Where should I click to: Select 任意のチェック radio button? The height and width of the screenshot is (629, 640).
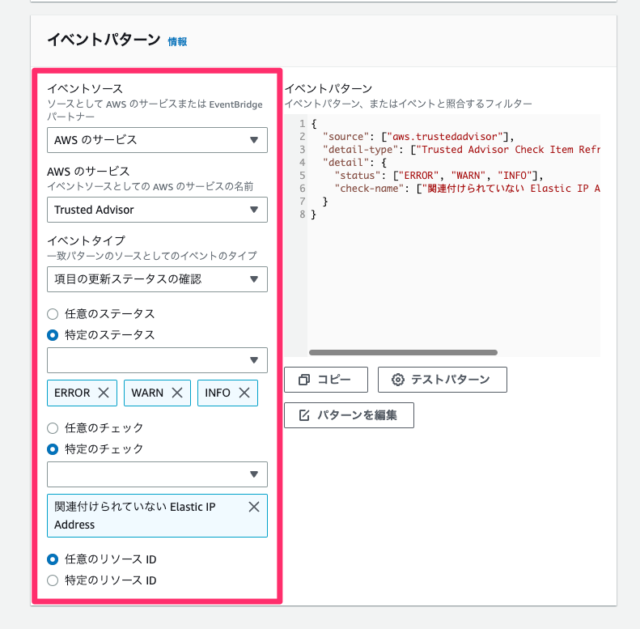[x=53, y=428]
